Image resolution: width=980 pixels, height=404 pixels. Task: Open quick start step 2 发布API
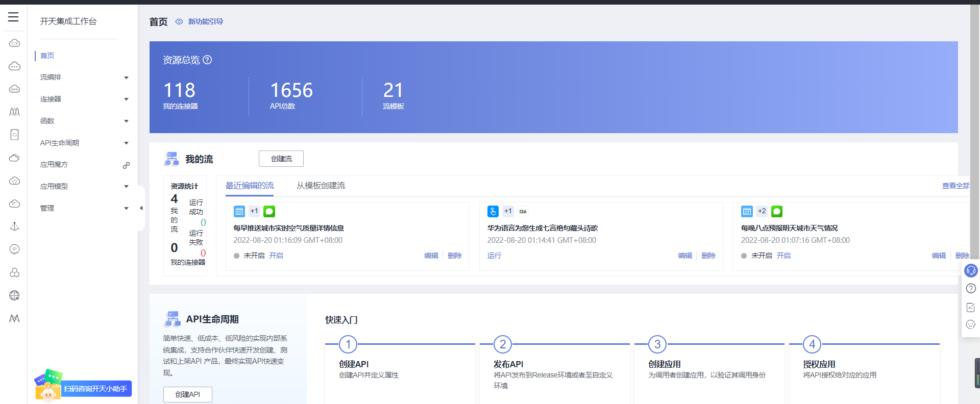pyautogui.click(x=554, y=369)
